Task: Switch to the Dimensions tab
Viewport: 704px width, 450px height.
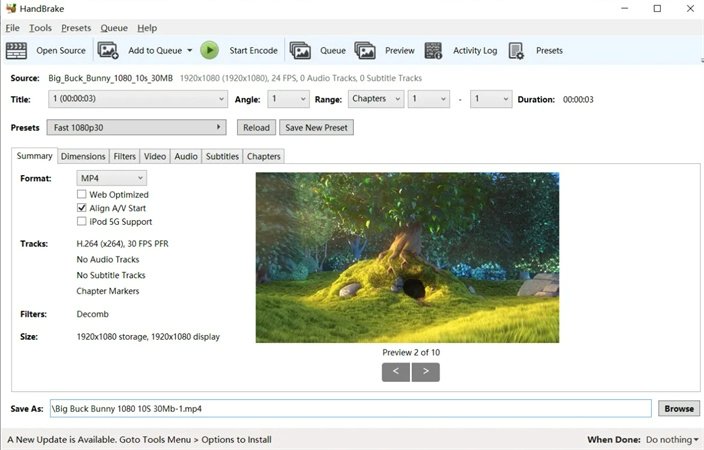Action: [x=83, y=156]
